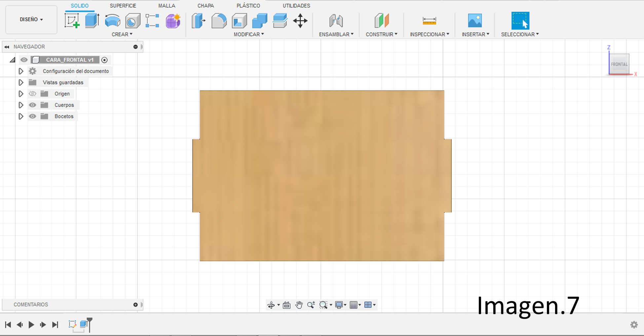Switch to the SUPERFICIE tab

[123, 5]
